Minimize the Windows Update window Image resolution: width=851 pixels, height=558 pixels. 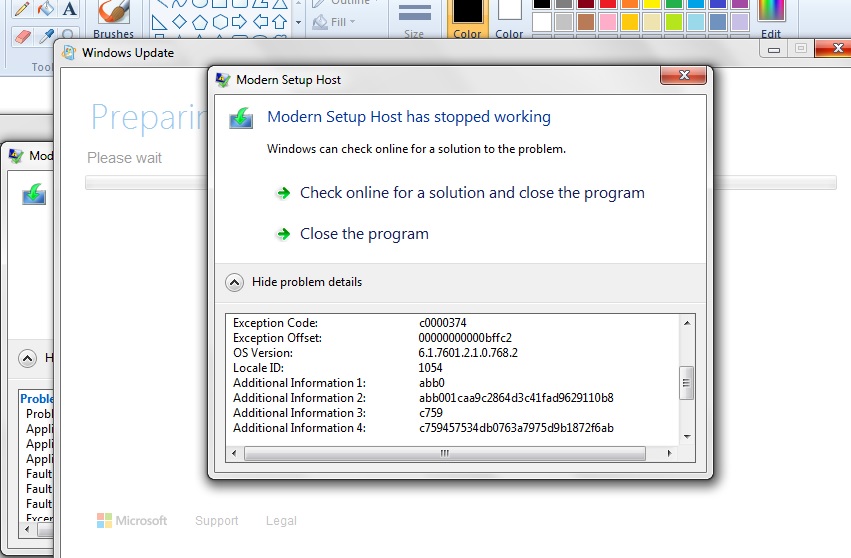tap(774, 49)
